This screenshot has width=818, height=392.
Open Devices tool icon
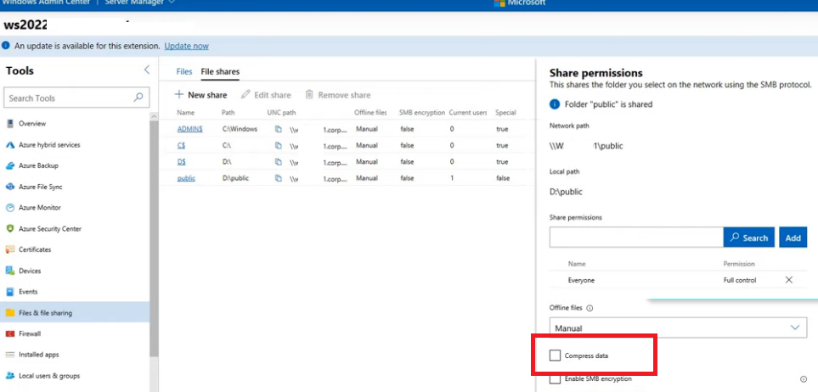[x=9, y=271]
